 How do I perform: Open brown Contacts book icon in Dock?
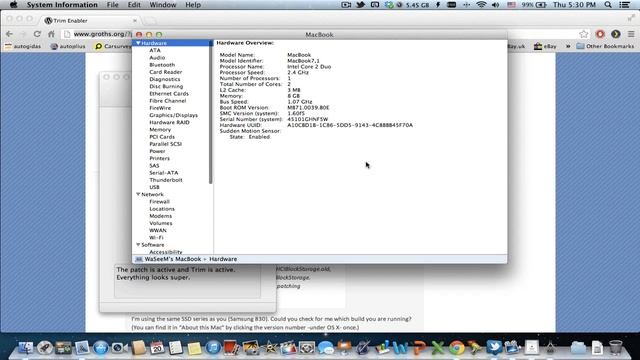[139, 347]
